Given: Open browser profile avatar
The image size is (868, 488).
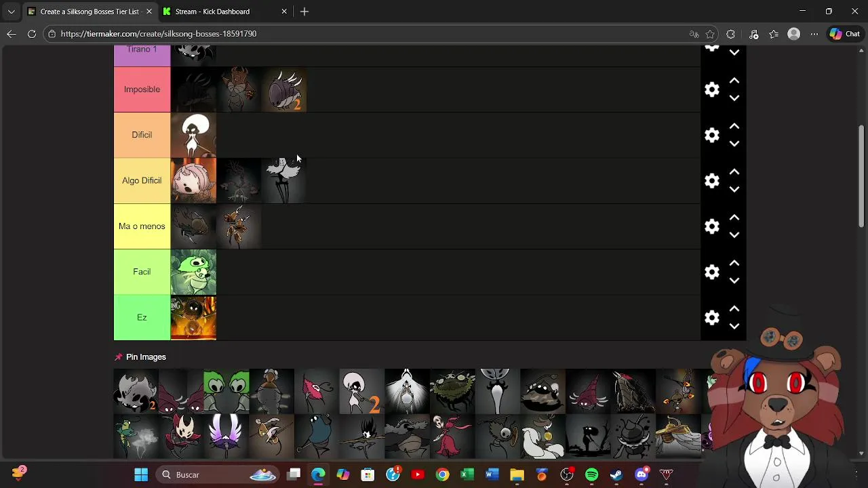Looking at the screenshot, I should [794, 34].
